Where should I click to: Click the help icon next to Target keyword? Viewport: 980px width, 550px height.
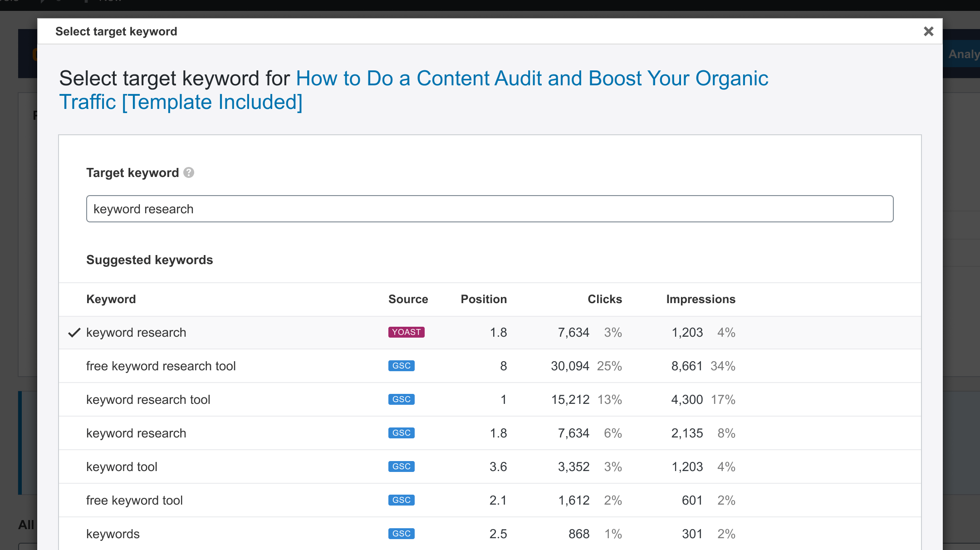pyautogui.click(x=189, y=172)
